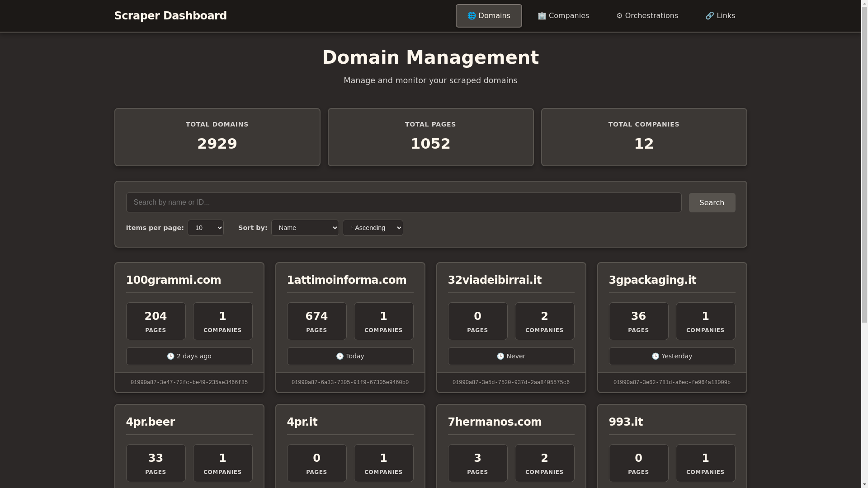This screenshot has width=868, height=488.
Task: Click the 36 pages box of 3gpackaging.it
Action: point(638,321)
